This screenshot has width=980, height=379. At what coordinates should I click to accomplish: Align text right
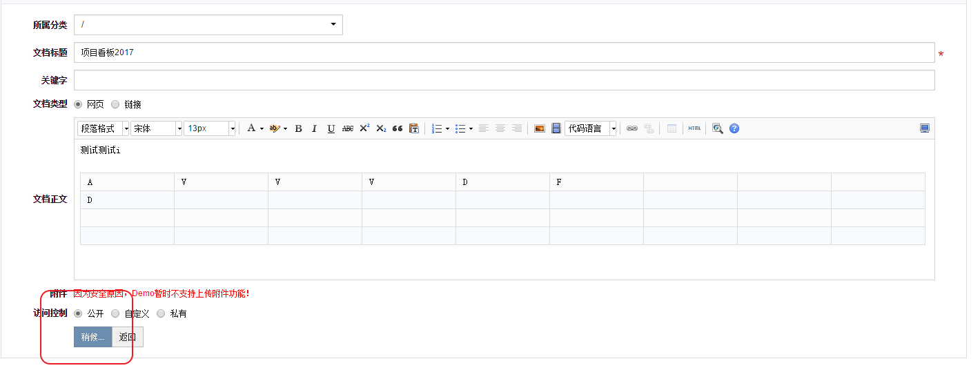click(517, 128)
